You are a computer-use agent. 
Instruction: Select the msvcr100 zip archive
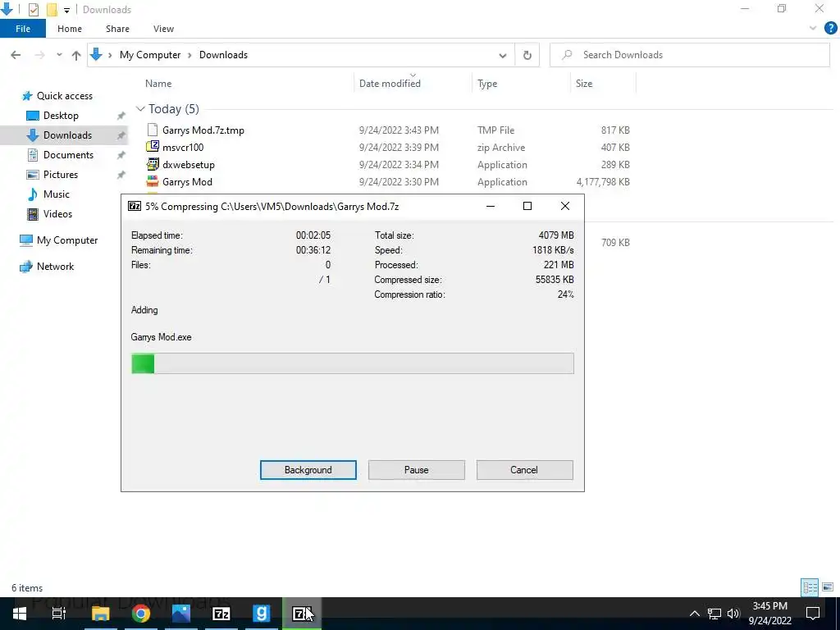[x=388, y=148]
